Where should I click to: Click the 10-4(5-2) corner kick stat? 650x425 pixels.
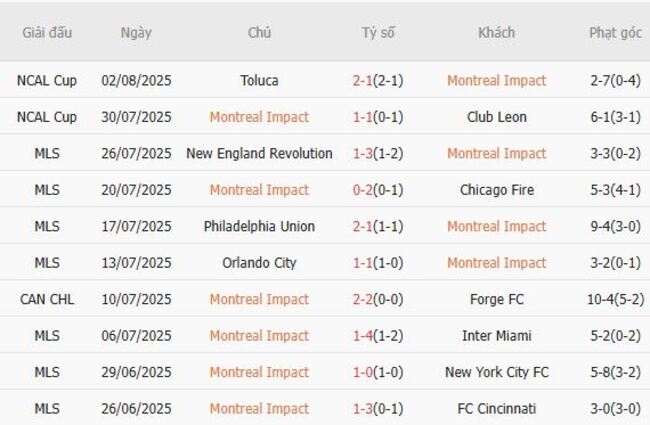[615, 299]
